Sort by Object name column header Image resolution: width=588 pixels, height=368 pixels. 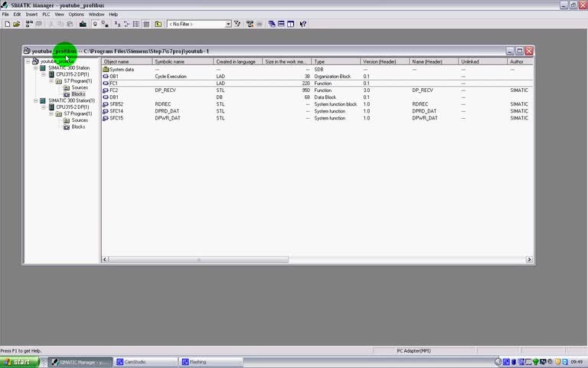[x=127, y=61]
